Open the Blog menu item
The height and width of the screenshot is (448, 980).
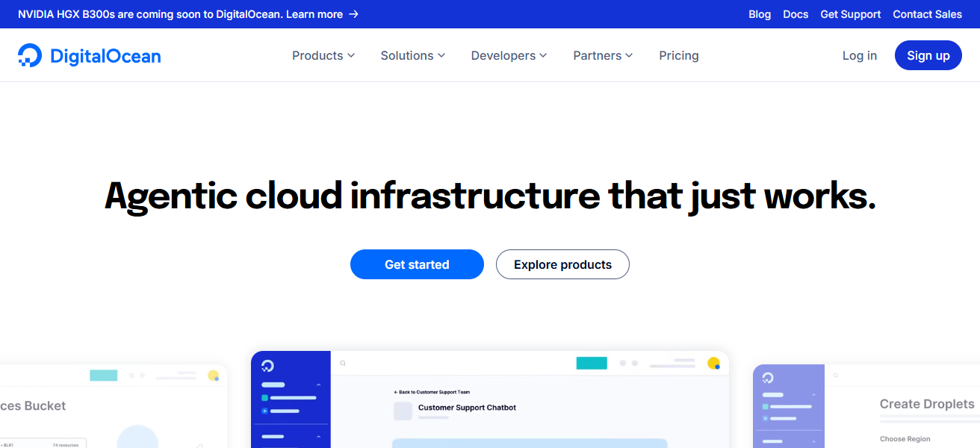(760, 13)
